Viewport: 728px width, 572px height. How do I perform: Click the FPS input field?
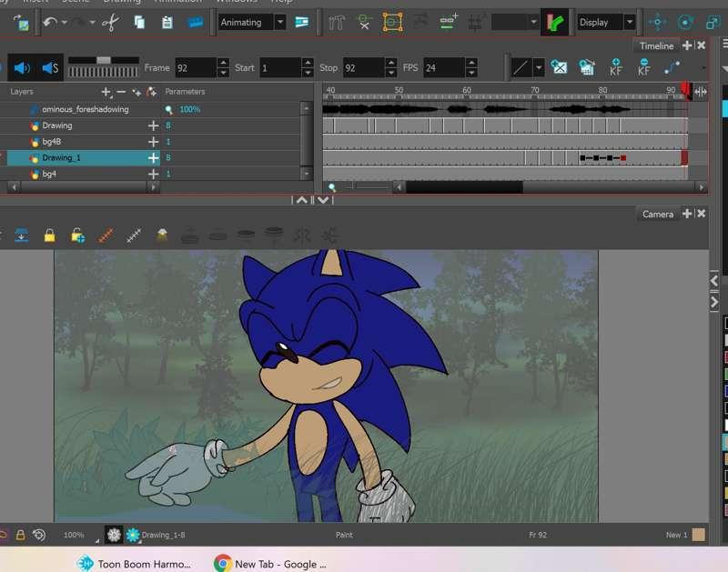point(444,67)
